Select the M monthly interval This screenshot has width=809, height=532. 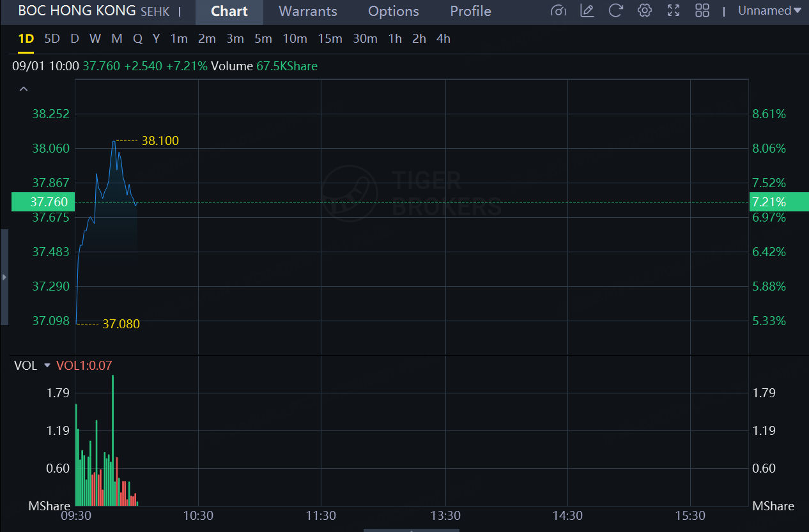tap(117, 39)
